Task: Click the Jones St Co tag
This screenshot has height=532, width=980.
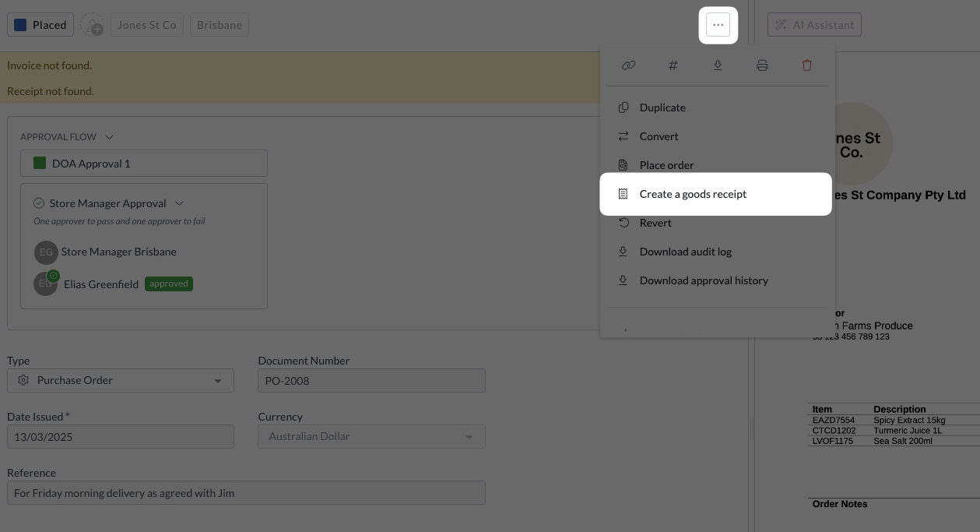Action: tap(147, 25)
